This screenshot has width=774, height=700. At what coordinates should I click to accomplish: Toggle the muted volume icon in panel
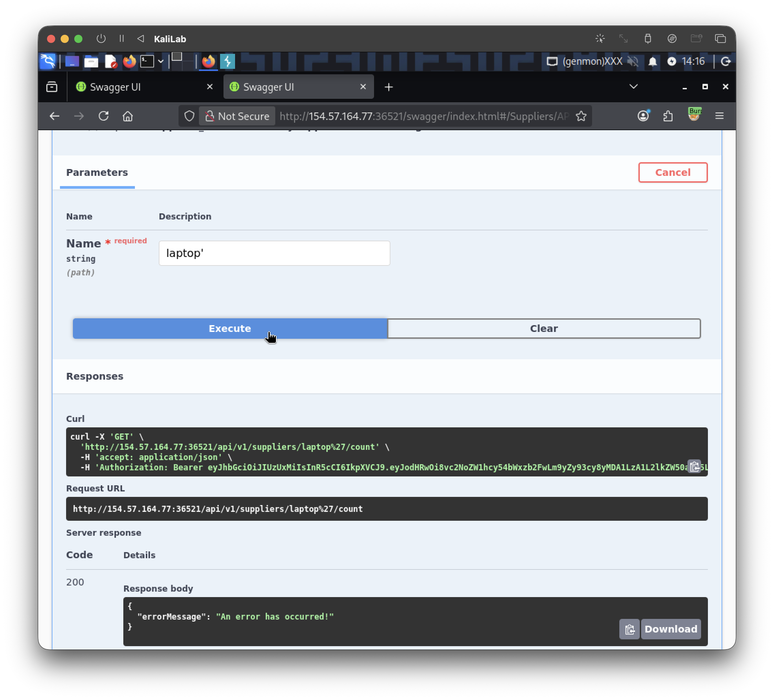[x=633, y=61]
